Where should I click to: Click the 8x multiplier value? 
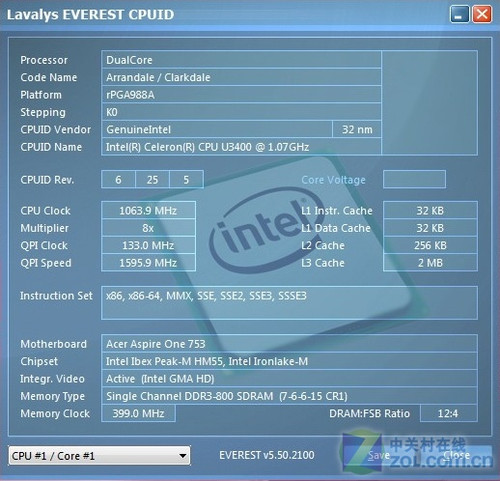tap(148, 228)
